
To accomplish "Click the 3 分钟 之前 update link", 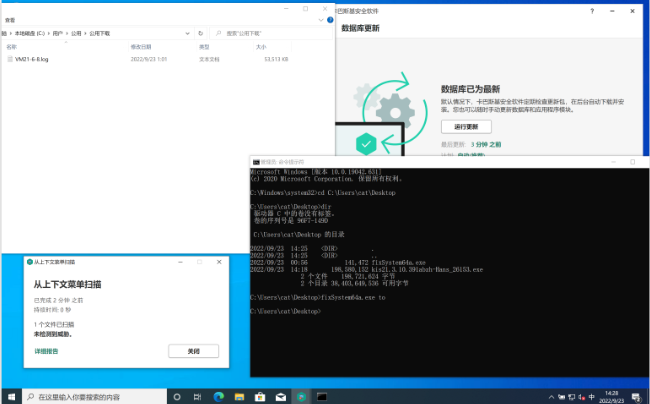I will coord(486,145).
